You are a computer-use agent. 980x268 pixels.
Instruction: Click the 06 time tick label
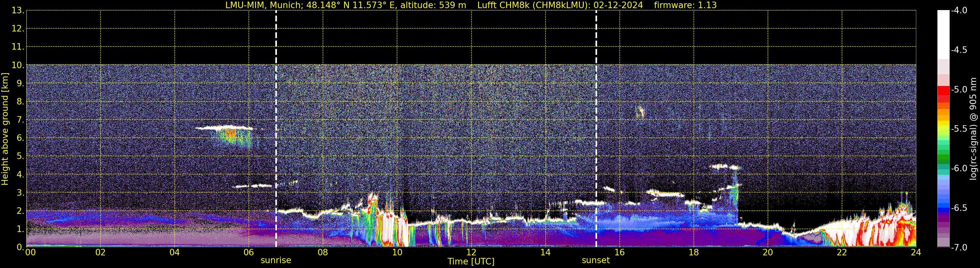coord(249,252)
